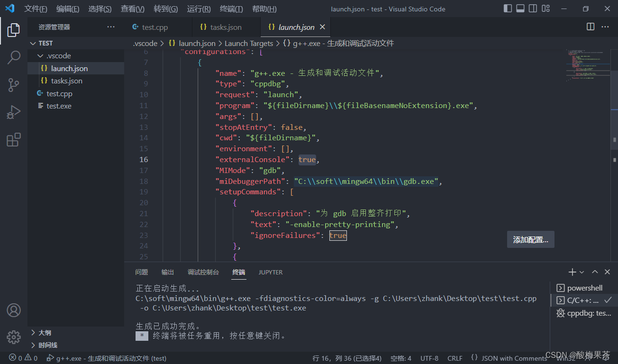Toggle secondary side bar layout icon
618x364 pixels.
533,9
